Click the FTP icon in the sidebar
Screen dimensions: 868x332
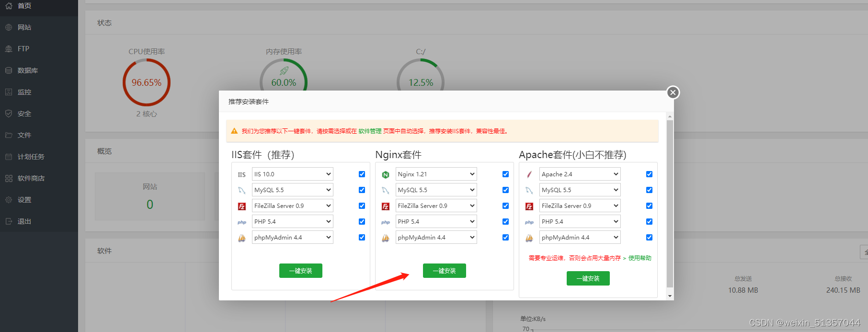[x=9, y=49]
